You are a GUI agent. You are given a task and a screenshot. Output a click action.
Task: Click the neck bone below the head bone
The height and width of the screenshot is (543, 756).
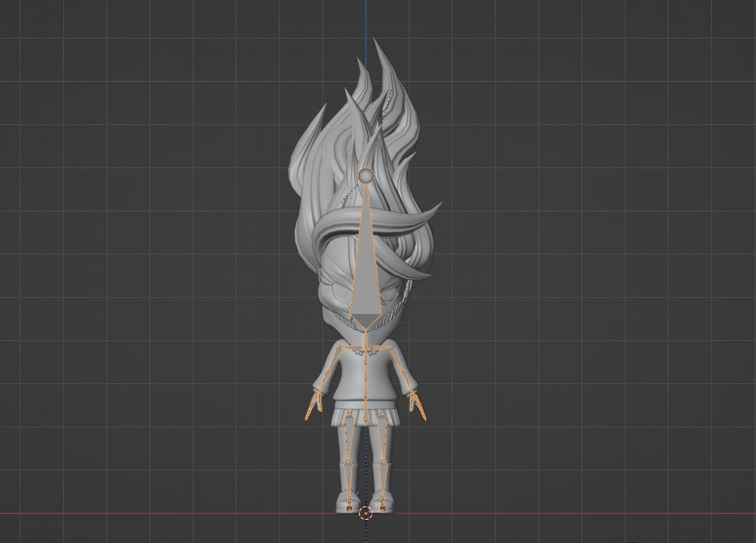(367, 338)
